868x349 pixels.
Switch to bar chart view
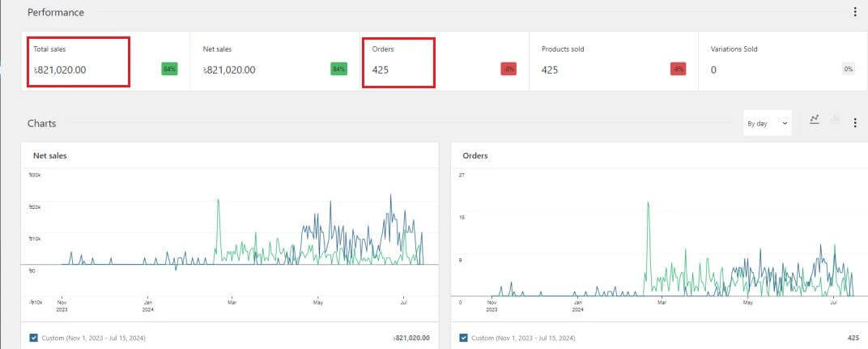[835, 120]
